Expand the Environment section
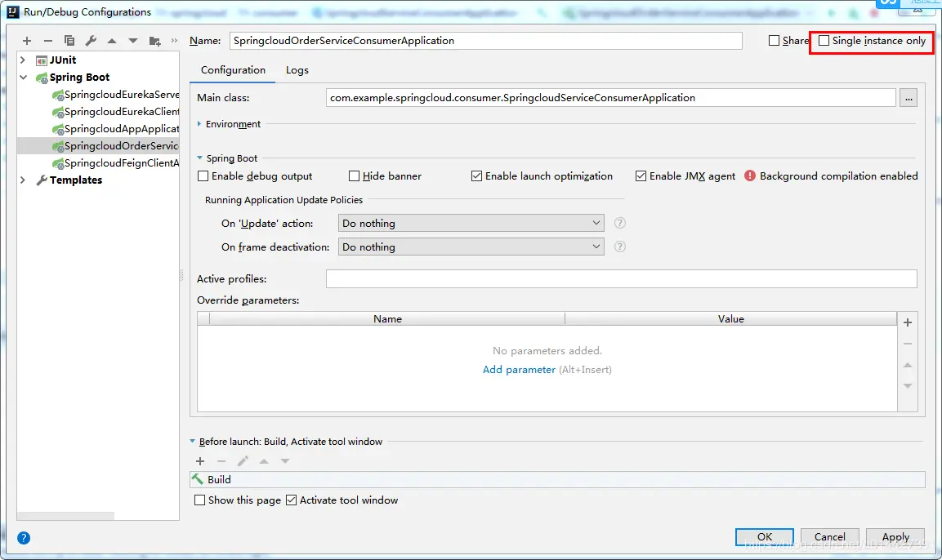The width and height of the screenshot is (942, 560). pyautogui.click(x=199, y=123)
